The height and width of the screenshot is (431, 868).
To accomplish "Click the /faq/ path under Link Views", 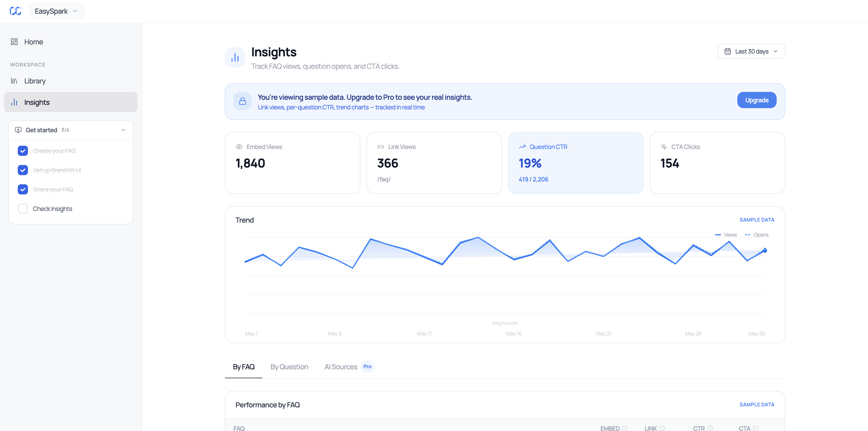I will (384, 179).
